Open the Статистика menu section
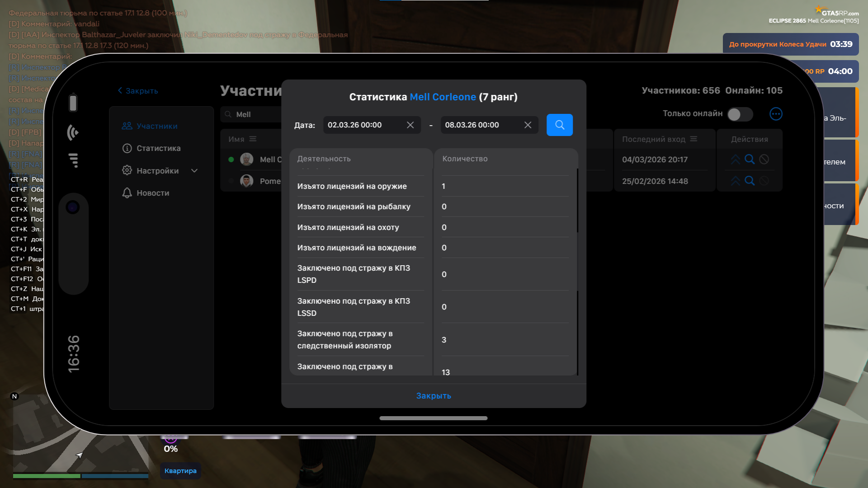 (x=158, y=148)
